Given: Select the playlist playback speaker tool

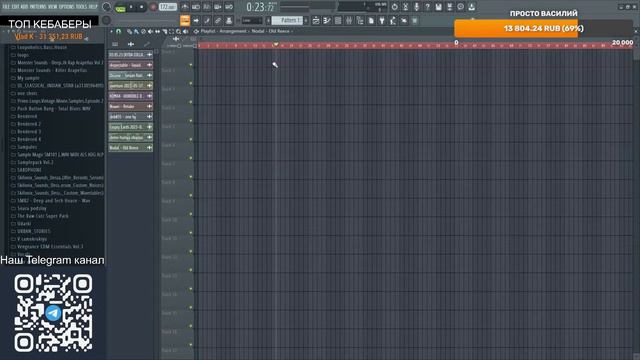Looking at the screenshot, I should (185, 31).
